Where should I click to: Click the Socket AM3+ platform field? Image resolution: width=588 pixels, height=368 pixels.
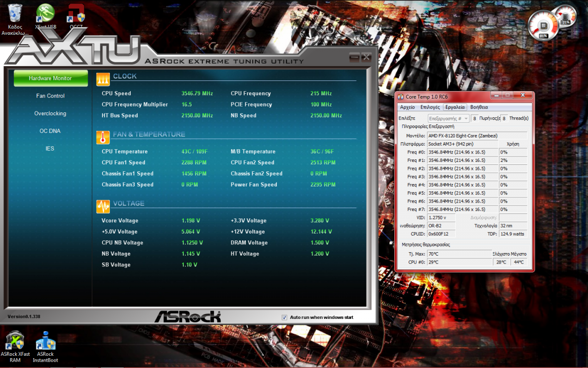tap(463, 144)
